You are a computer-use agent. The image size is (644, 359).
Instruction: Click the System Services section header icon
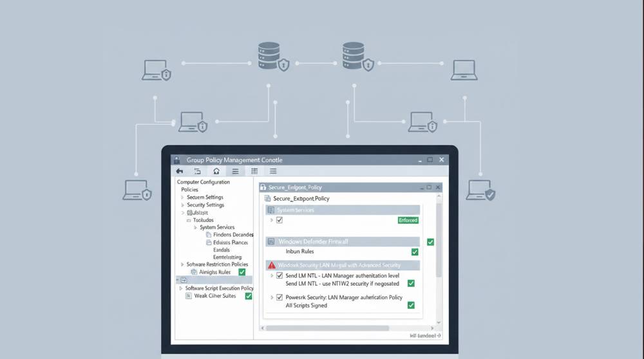(270, 210)
